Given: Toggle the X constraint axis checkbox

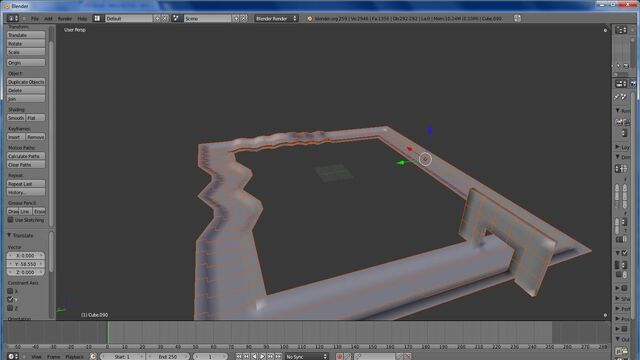Looking at the screenshot, I should [x=10, y=291].
